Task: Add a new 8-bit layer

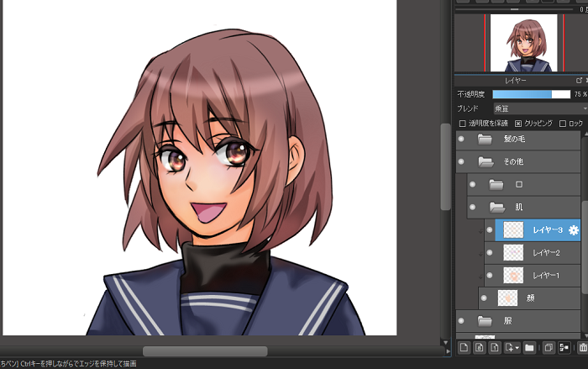Action: tap(479, 346)
